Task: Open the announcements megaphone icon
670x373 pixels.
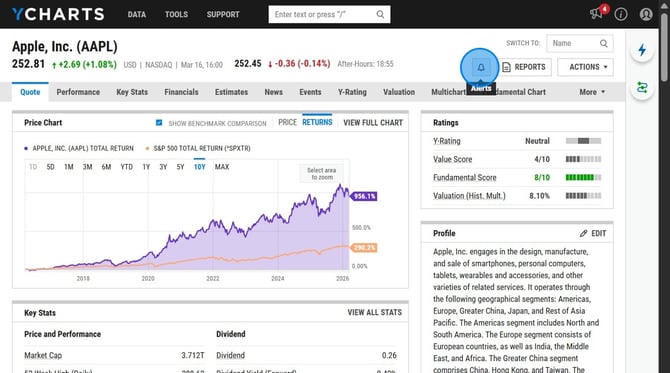Action: 597,14
